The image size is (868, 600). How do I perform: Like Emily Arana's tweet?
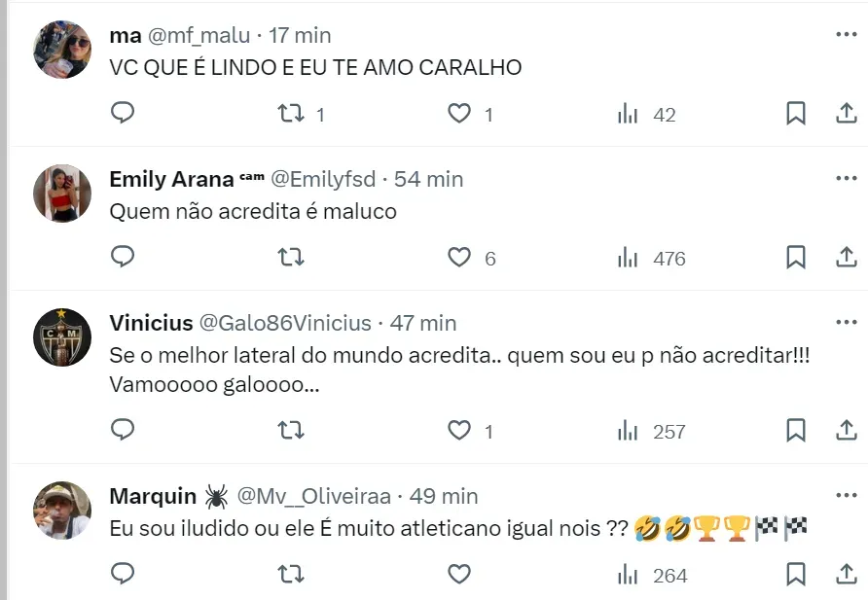point(459,258)
